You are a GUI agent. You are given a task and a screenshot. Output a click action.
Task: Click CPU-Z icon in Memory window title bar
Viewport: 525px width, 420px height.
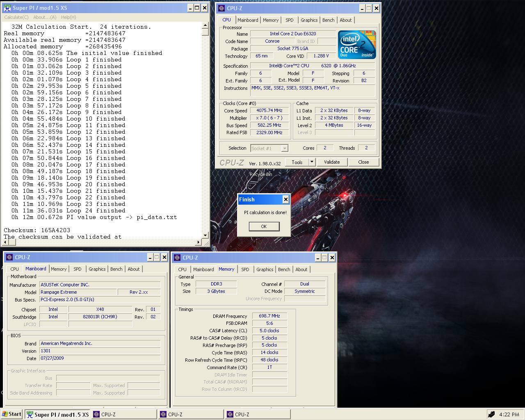177,258
